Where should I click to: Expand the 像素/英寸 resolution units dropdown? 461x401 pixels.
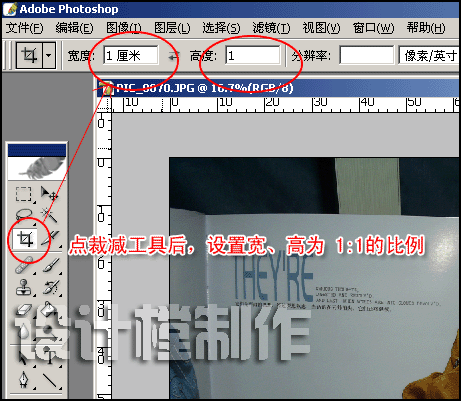(429, 55)
